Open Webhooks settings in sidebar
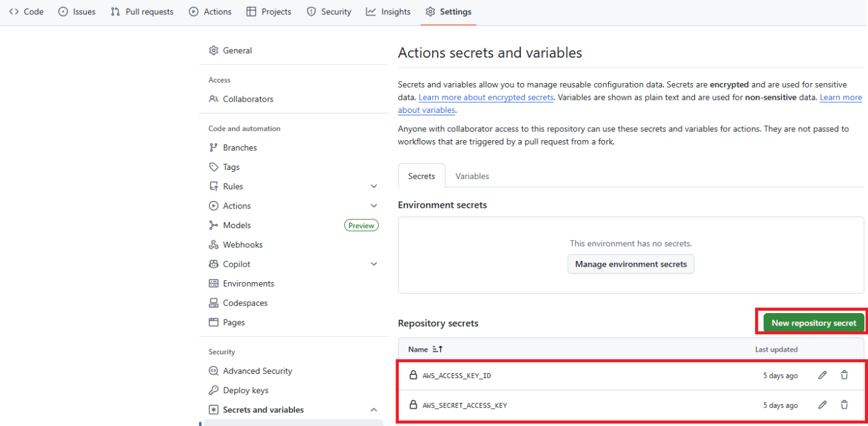 point(242,245)
